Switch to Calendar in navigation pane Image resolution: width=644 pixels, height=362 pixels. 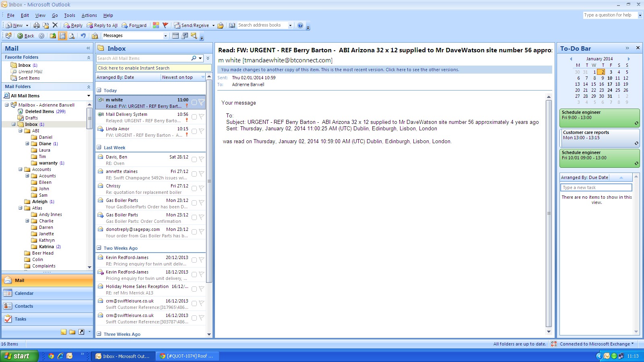(x=24, y=293)
